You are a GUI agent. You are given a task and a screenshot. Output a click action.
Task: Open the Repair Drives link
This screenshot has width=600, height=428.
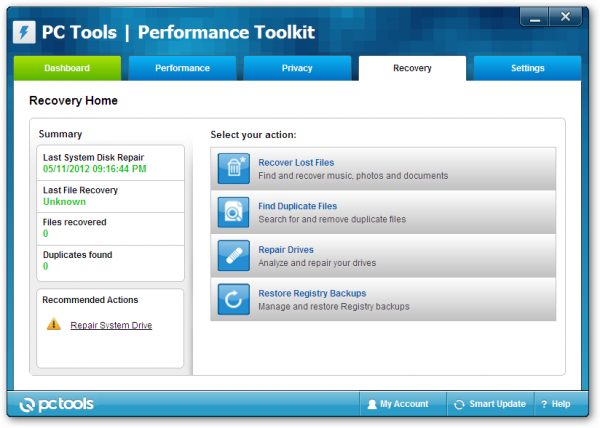click(286, 250)
